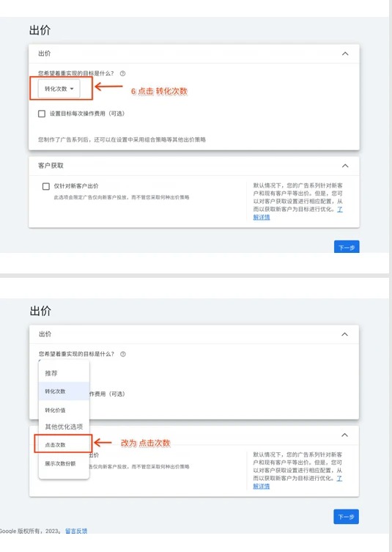Tick the 设置目标每次操作费用（可选）checkbox
This screenshot has height=552, width=392.
click(x=42, y=114)
